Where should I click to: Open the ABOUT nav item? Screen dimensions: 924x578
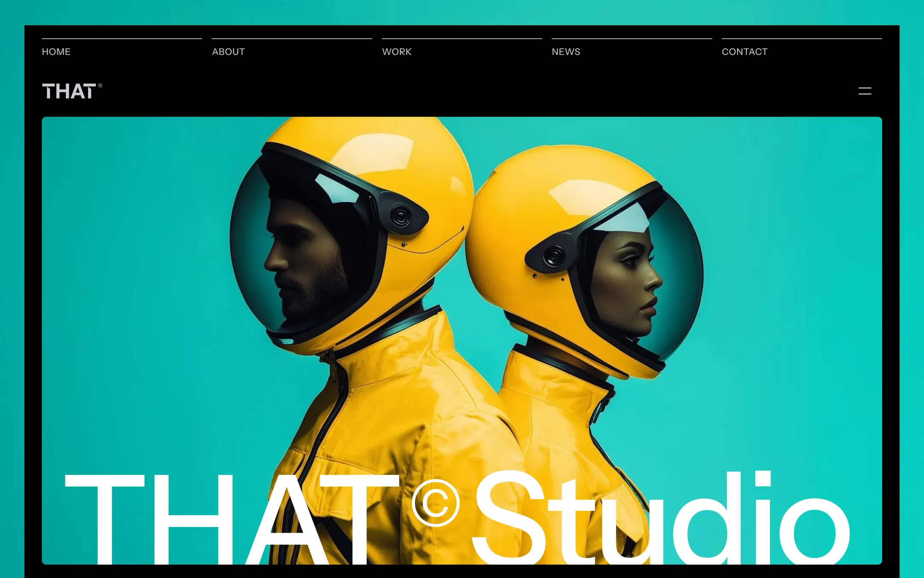coord(228,52)
